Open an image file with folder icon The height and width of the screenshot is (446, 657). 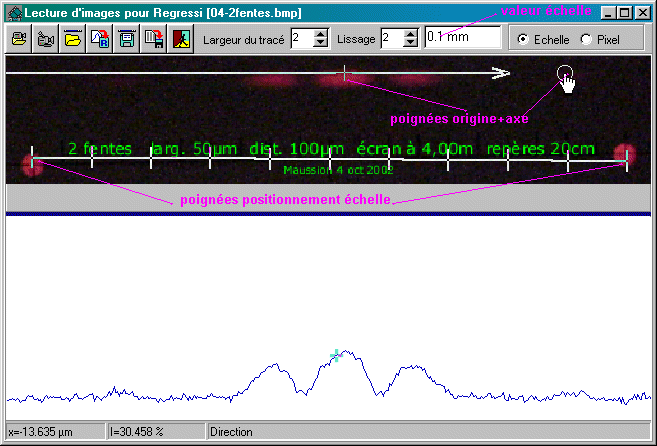(72, 39)
